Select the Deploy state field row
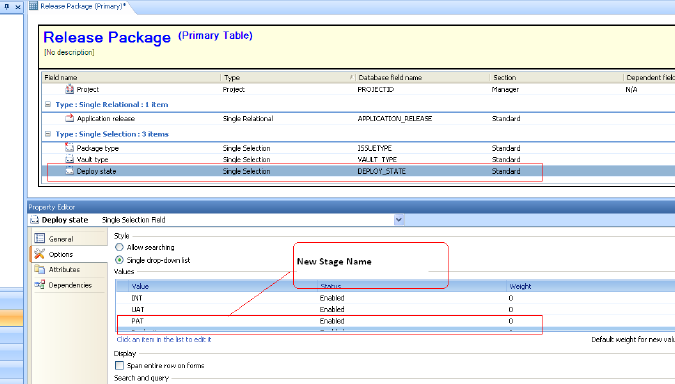 [359, 171]
